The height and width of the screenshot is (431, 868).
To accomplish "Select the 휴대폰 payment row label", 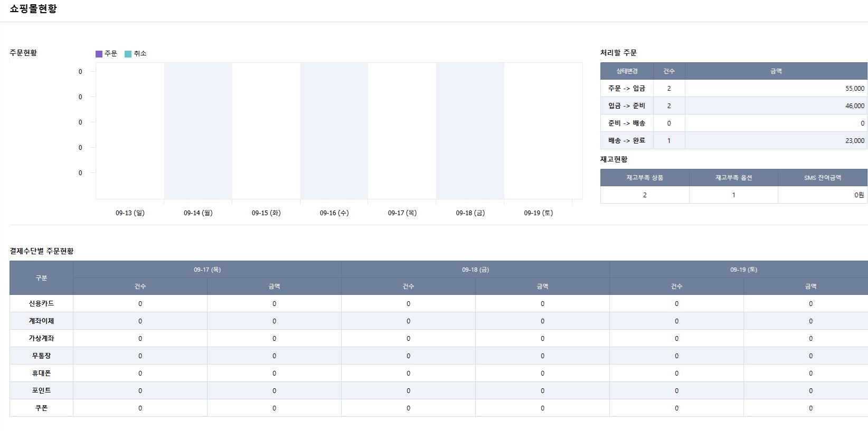I will click(41, 373).
